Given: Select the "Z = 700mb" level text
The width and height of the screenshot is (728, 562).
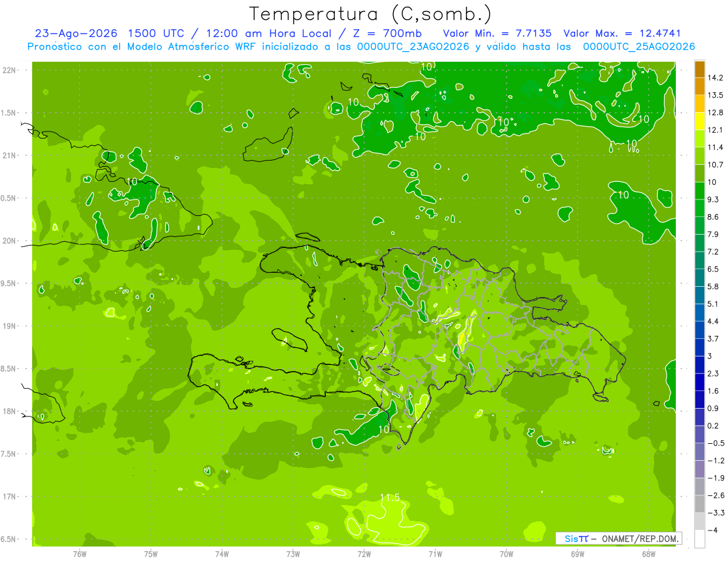Looking at the screenshot, I should click(x=388, y=33).
